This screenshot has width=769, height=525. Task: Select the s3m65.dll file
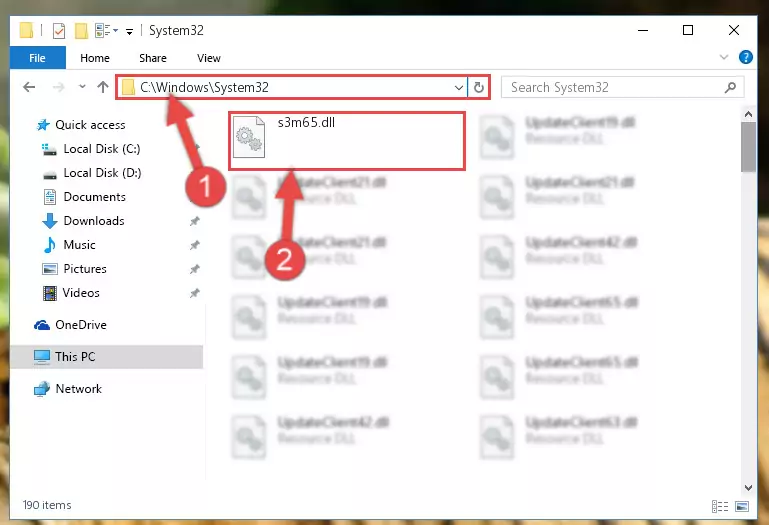pyautogui.click(x=347, y=141)
